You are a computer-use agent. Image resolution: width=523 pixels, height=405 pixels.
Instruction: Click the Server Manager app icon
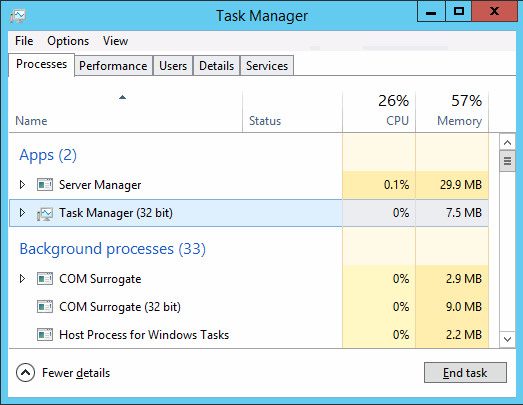pos(45,185)
